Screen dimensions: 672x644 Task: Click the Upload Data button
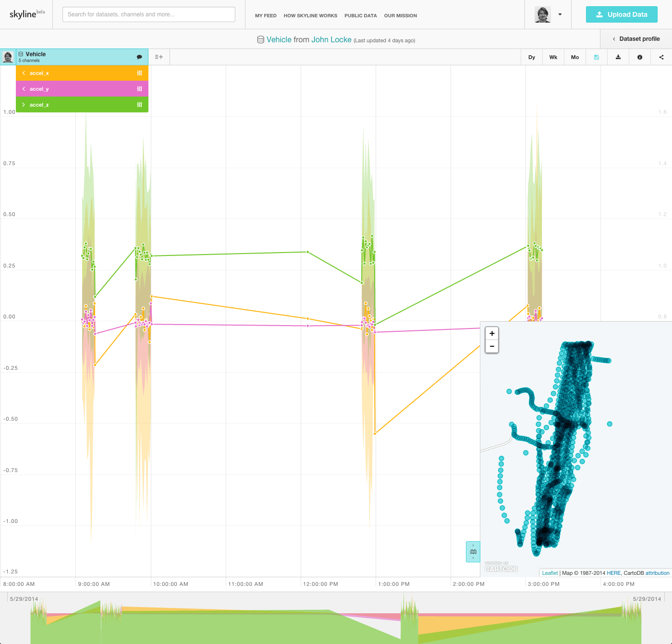point(622,14)
